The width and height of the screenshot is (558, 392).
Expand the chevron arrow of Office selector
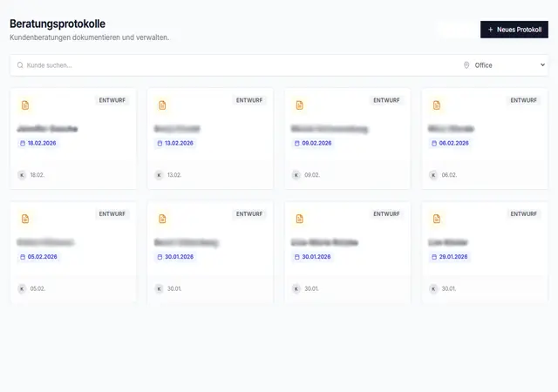click(x=542, y=65)
